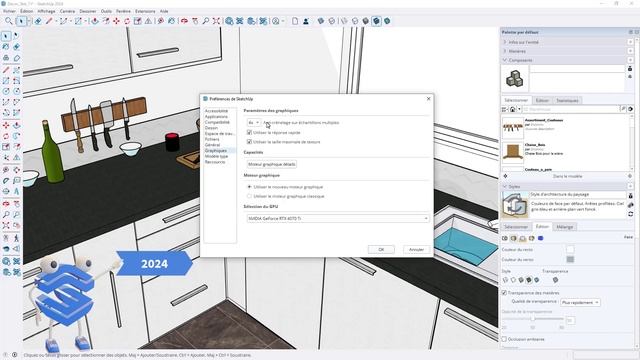The image size is (640, 360).
Task: Click the Chaise_Bois component thumbnail
Action: 513,152
